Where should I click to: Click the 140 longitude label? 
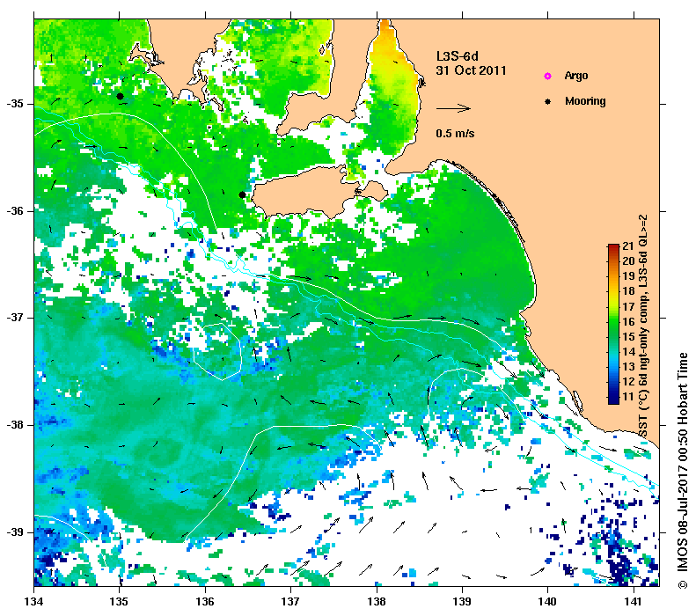[547, 601]
